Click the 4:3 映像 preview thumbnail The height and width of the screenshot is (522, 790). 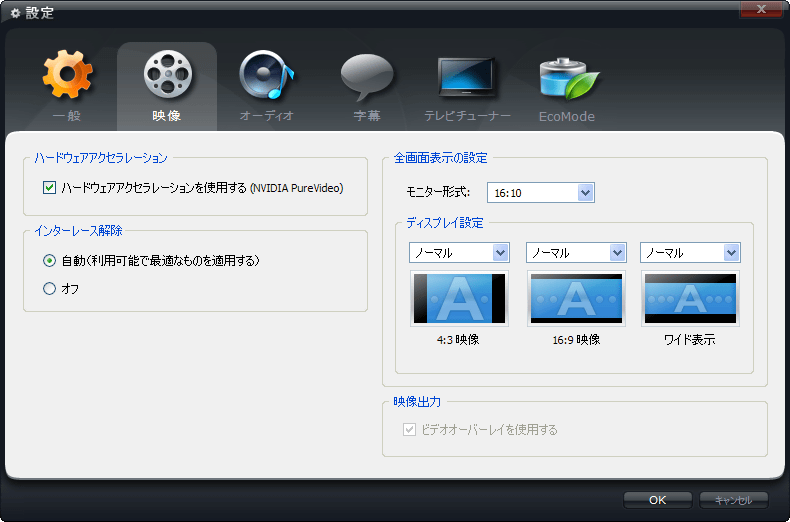click(x=459, y=298)
